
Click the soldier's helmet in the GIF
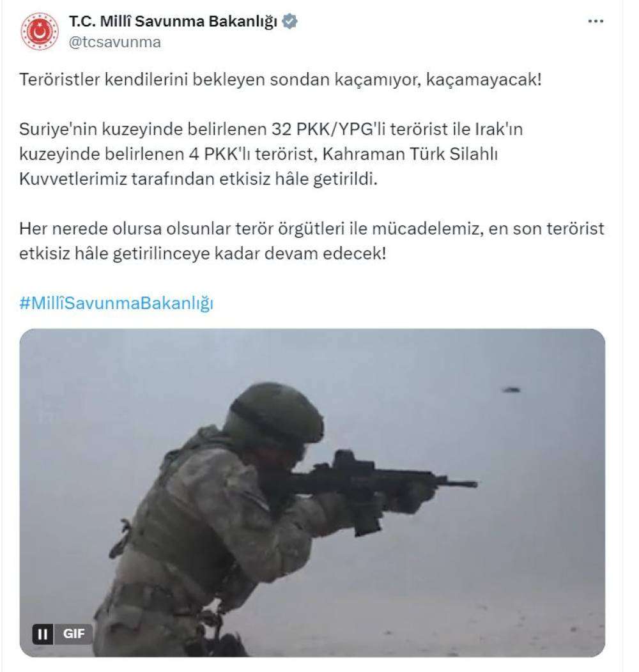(x=277, y=413)
